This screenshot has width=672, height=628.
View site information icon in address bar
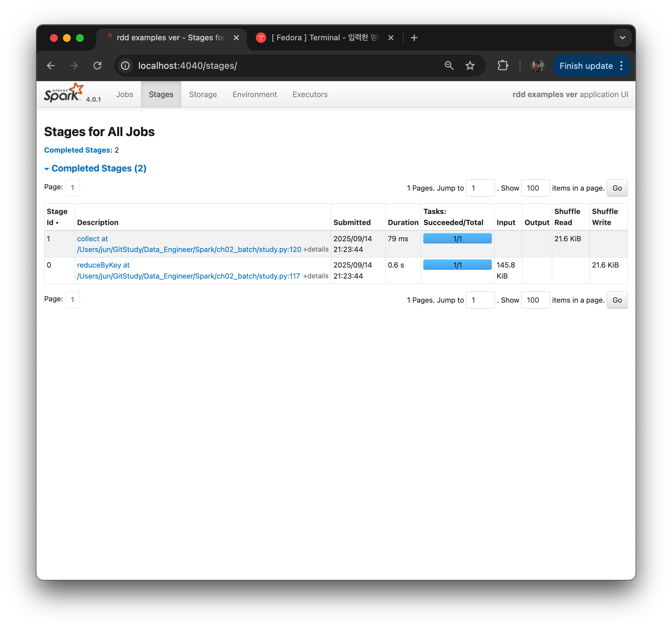tap(125, 66)
